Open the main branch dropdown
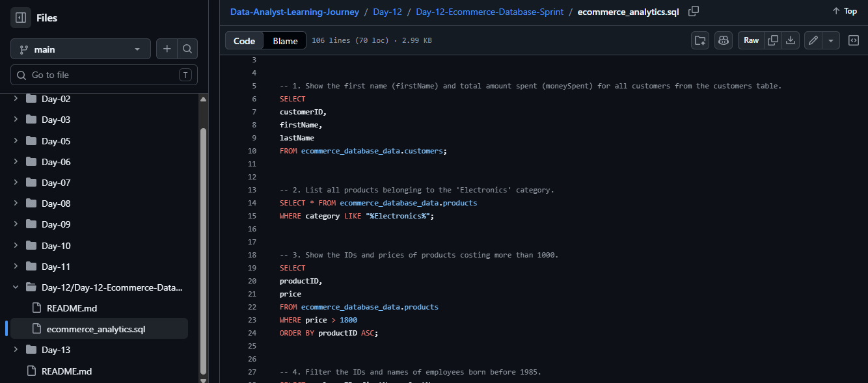Viewport: 868px width, 383px height. (81, 49)
